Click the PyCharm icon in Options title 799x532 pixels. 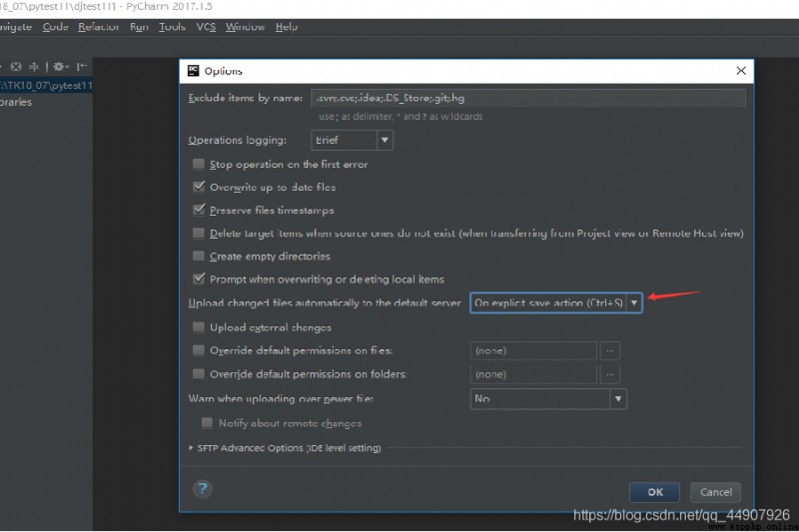point(193,71)
